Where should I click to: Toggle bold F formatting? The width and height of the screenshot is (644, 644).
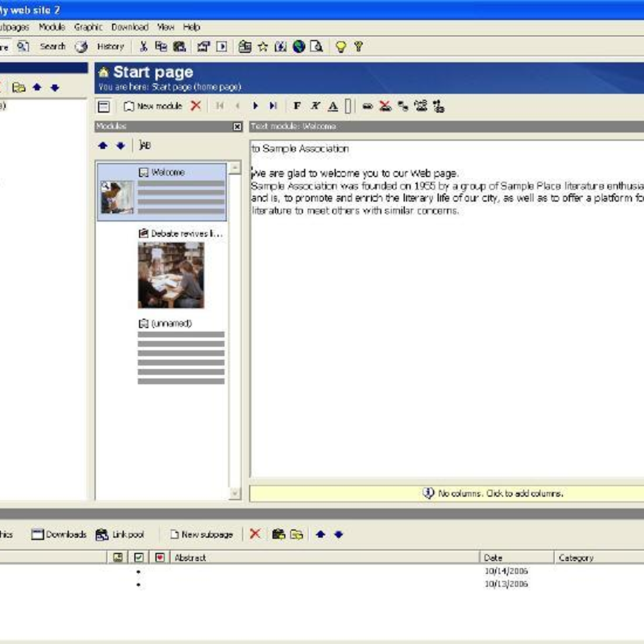tap(297, 105)
